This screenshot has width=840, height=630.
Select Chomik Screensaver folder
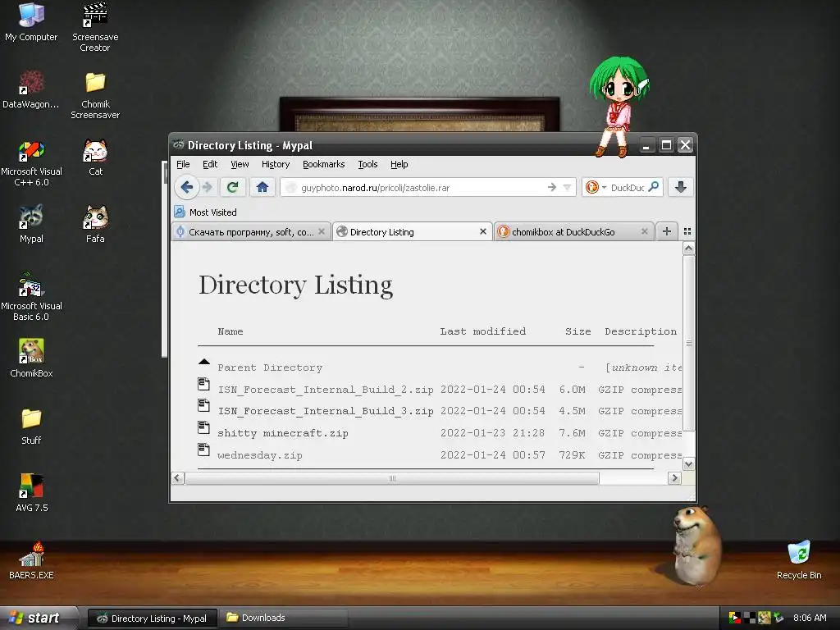click(x=95, y=95)
